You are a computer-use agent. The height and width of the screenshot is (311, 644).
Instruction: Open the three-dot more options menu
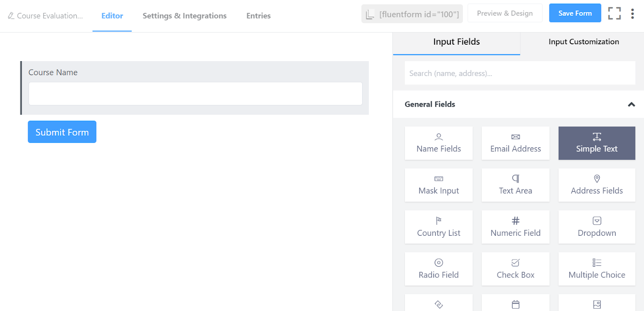632,14
